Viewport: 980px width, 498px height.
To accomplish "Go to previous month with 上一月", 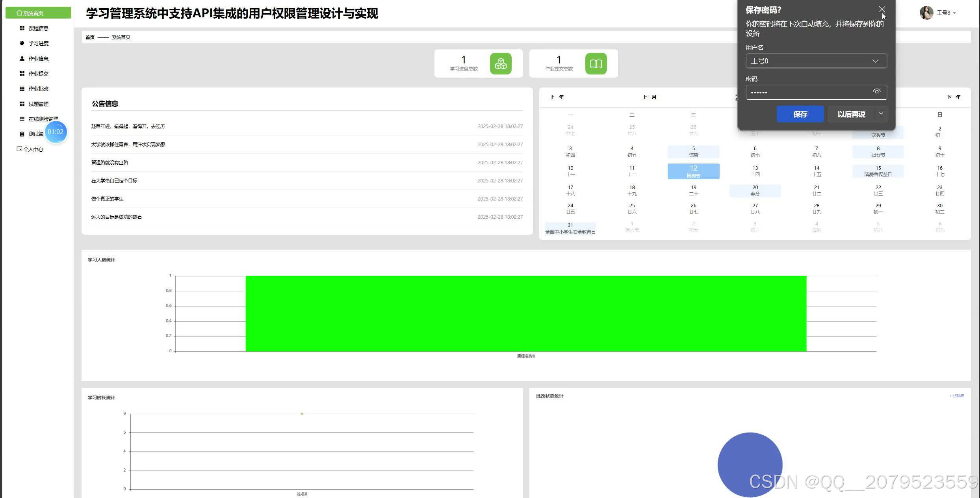I will [649, 97].
